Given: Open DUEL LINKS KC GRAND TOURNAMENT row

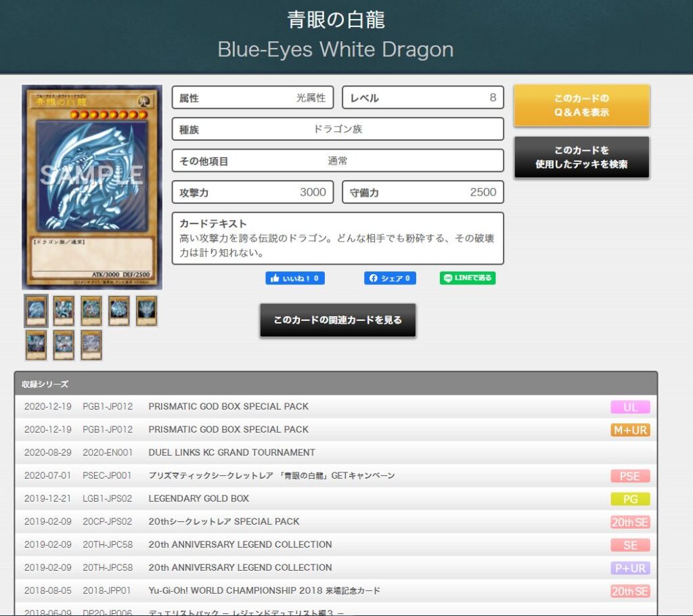Looking at the screenshot, I should pyautogui.click(x=336, y=452).
